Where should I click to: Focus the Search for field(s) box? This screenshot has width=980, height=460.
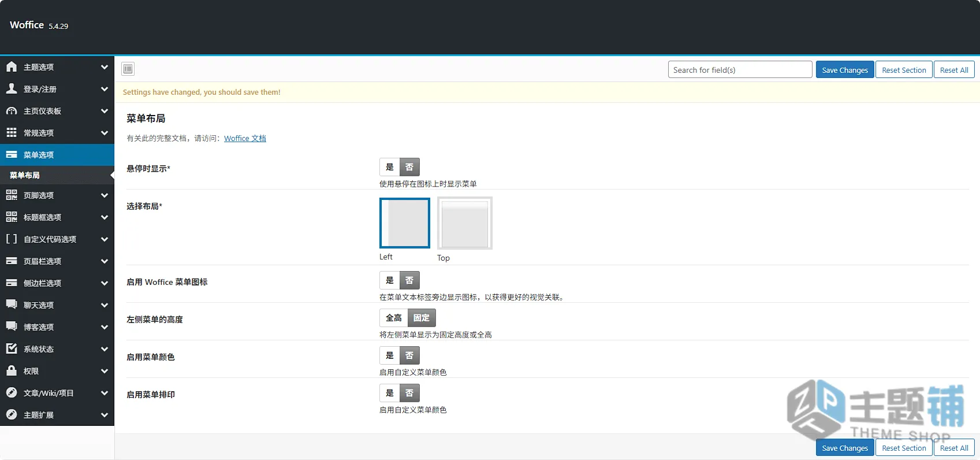pyautogui.click(x=740, y=70)
